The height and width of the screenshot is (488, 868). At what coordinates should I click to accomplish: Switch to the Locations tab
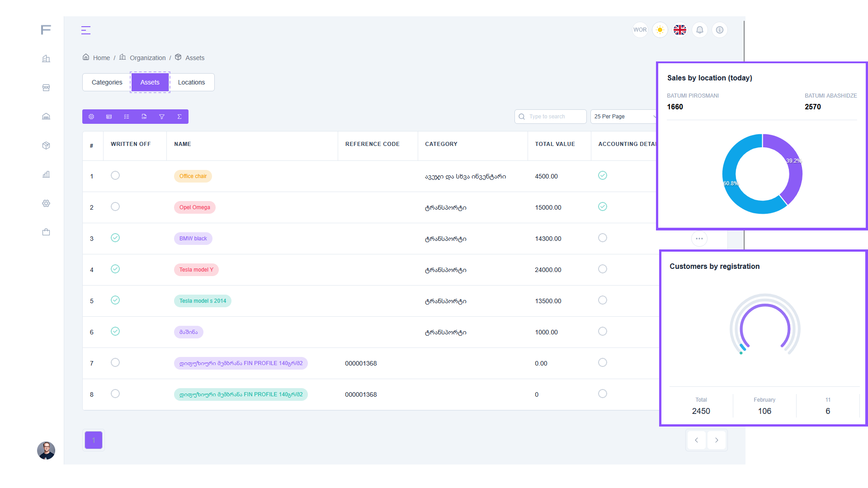click(191, 82)
